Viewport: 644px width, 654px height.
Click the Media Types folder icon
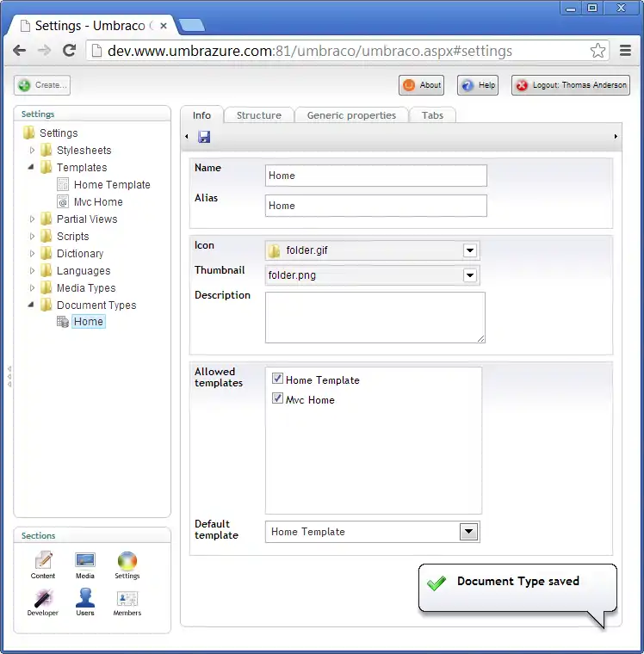(46, 287)
